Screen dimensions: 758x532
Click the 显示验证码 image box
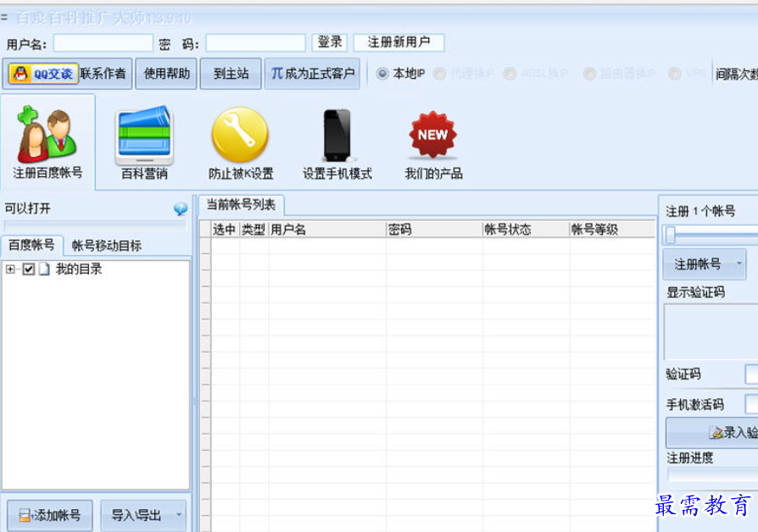pos(711,331)
